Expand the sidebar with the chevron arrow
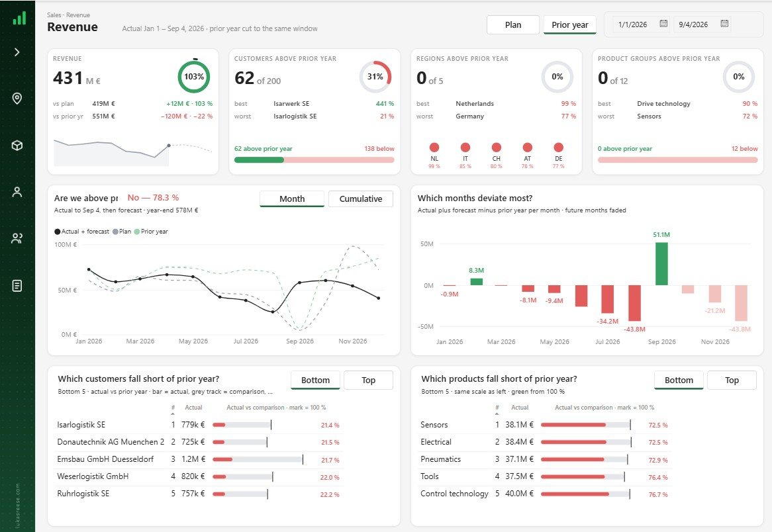Viewport: 772px width, 532px height. coord(17,52)
